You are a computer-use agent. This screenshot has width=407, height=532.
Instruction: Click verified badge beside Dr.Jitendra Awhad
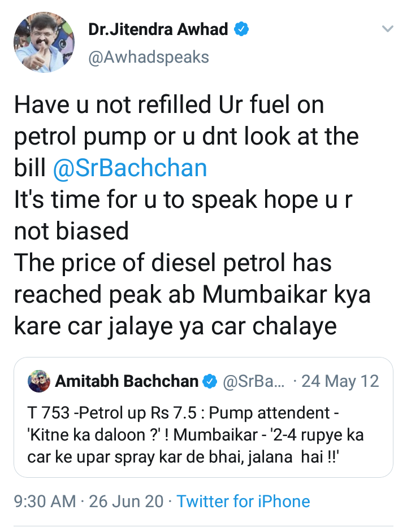tap(241, 29)
